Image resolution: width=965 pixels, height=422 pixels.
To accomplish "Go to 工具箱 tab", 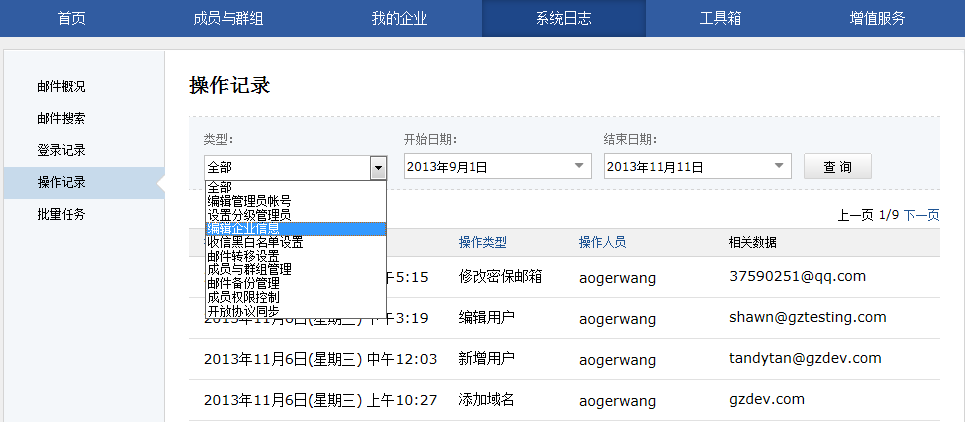I will [720, 19].
